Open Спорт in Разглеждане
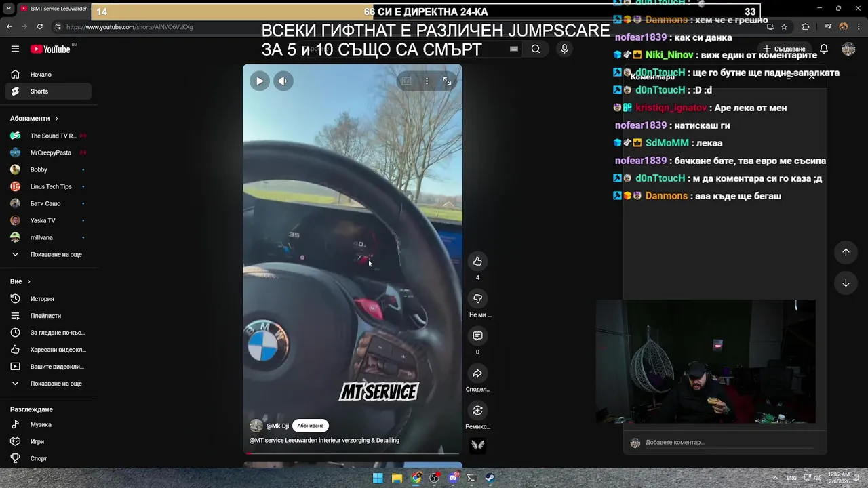 (49, 458)
